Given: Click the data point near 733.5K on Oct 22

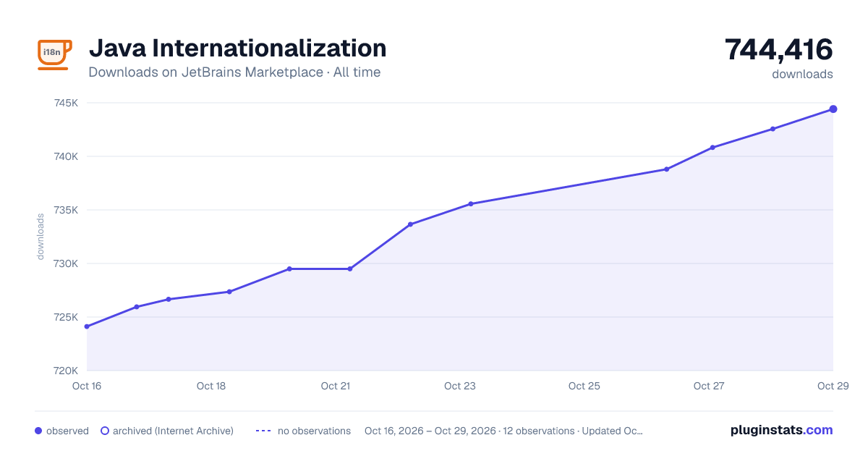Looking at the screenshot, I should click(410, 224).
